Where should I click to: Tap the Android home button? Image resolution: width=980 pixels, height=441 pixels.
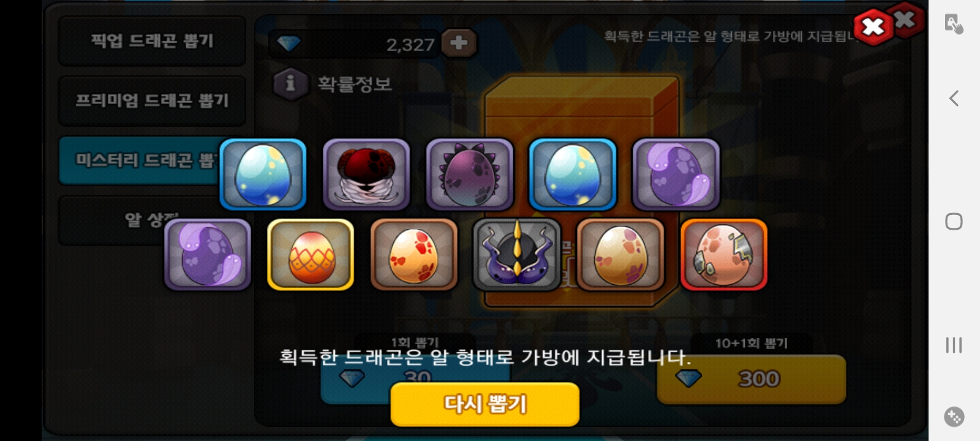tap(954, 221)
